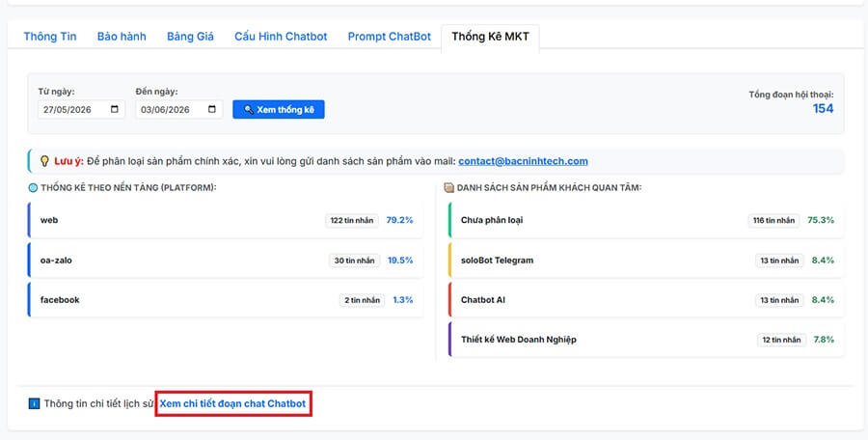Focus the Đến ngày date field 03/06/2026
The image size is (868, 440).
[178, 109]
